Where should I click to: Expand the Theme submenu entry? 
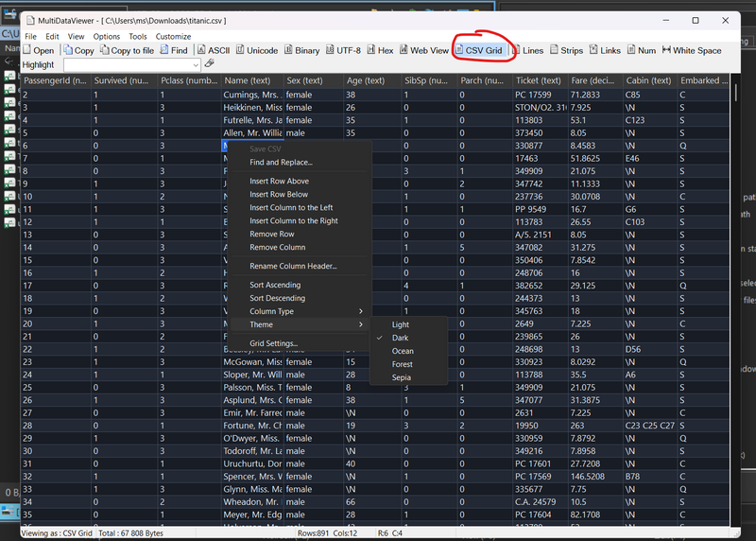(299, 324)
